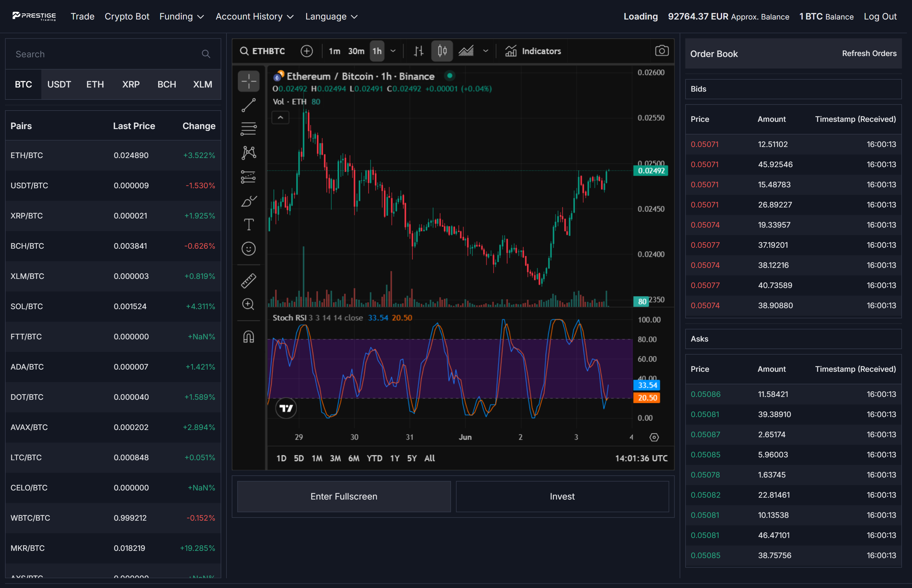Click the bid row with amount 12.51102

(793, 144)
